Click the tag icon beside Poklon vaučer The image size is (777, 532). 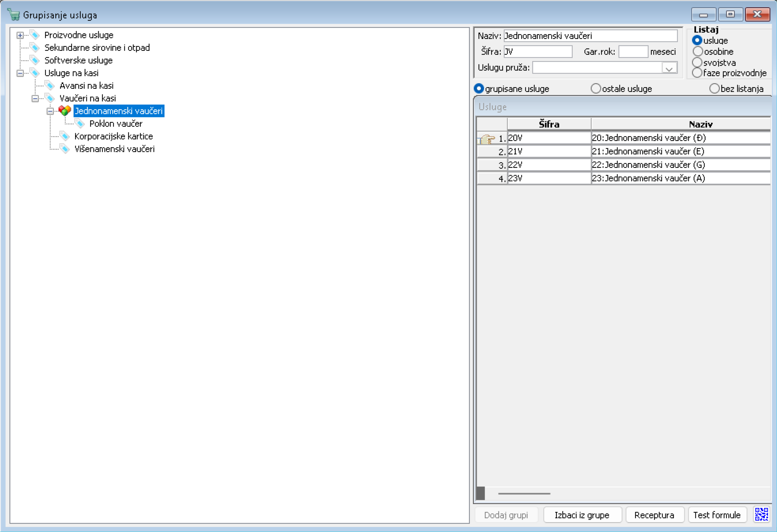(x=80, y=123)
